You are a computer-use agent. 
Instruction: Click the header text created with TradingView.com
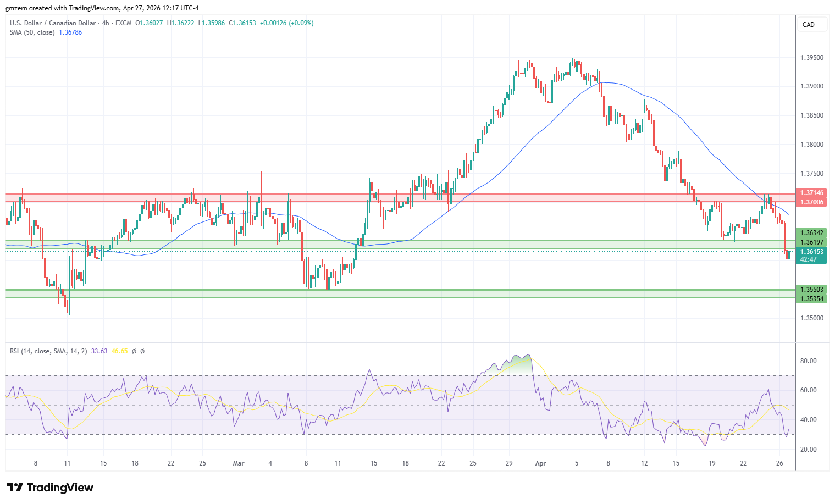[71, 8]
